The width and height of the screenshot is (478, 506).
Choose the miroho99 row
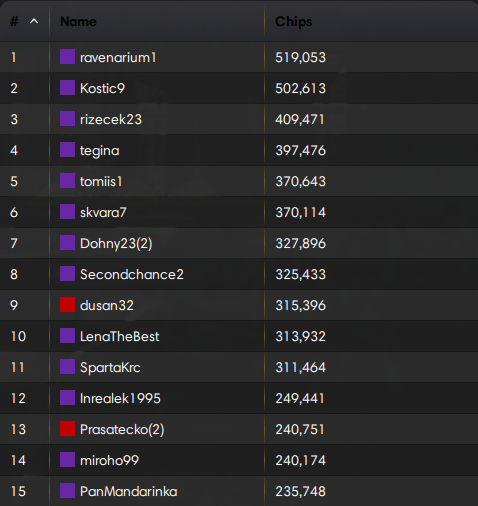click(239, 460)
